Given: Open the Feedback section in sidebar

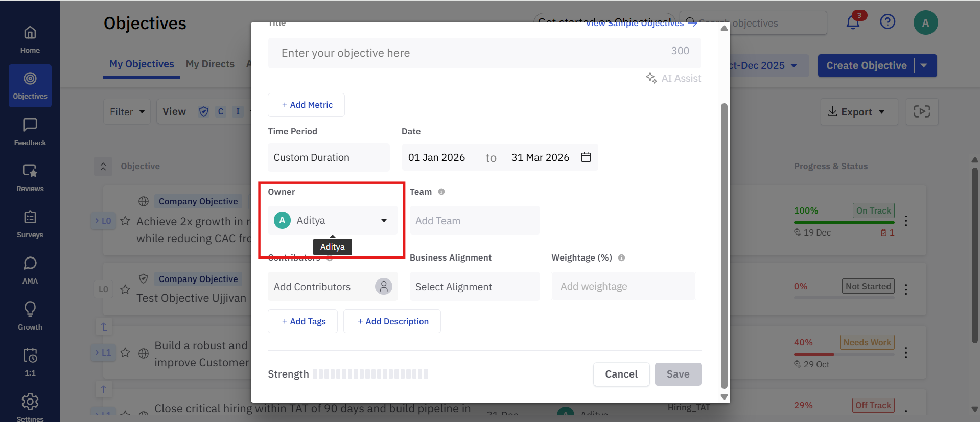Looking at the screenshot, I should click(30, 132).
